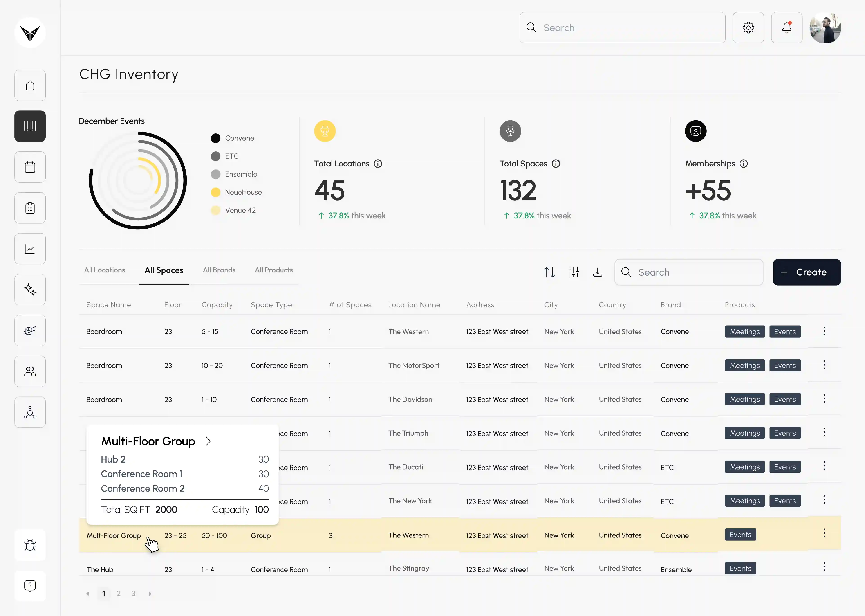The image size is (865, 616).
Task: Open the notifications bell
Action: click(x=787, y=28)
